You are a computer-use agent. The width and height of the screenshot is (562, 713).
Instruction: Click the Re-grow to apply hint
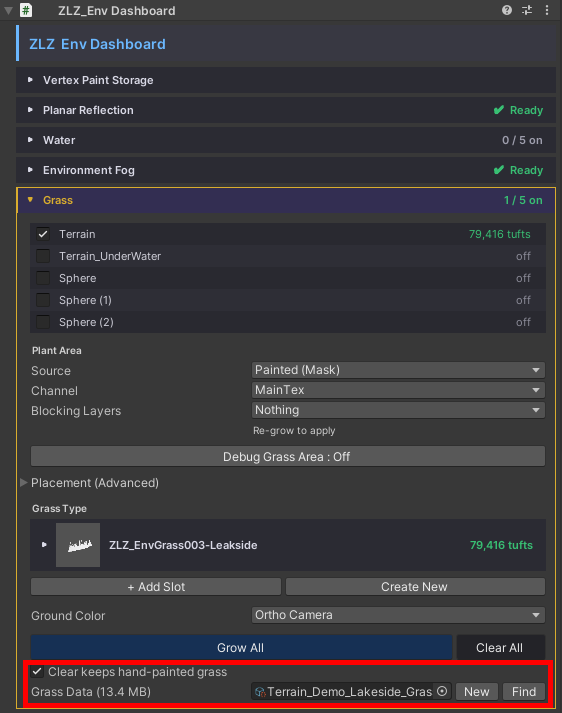294,431
